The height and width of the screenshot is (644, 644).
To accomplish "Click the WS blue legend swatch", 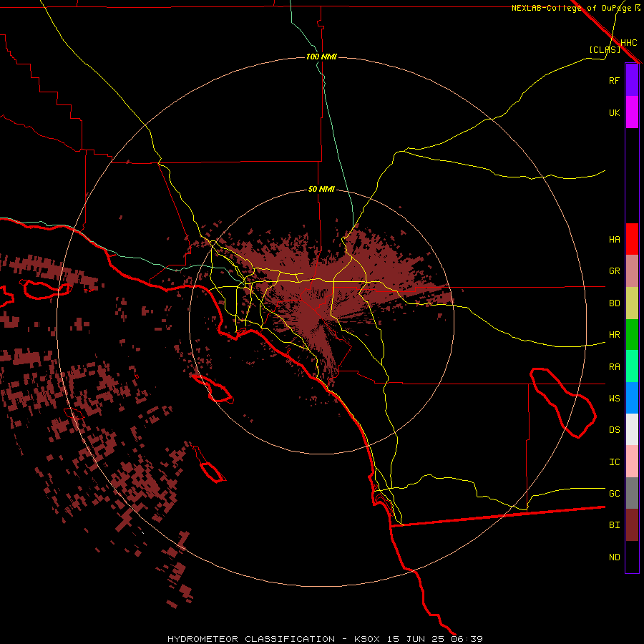I will coord(632,398).
